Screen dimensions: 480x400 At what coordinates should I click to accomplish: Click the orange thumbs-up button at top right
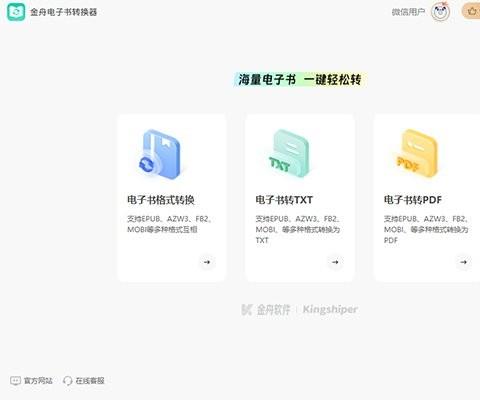[471, 11]
